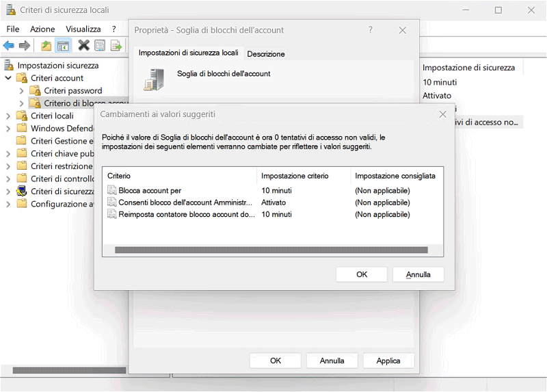Close the Cambiamenti ai valori suggeriti dialog
This screenshot has width=547, height=392.
coord(442,114)
